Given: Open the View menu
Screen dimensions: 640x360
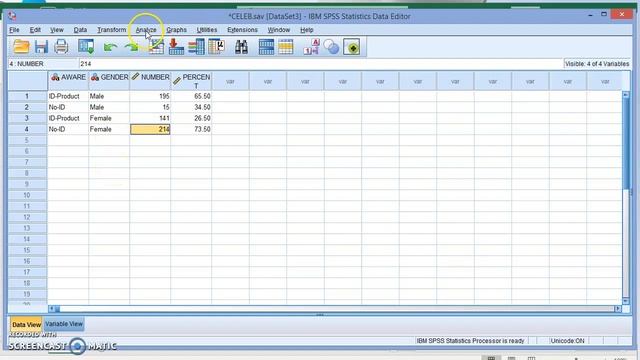Looking at the screenshot, I should coord(57,30).
